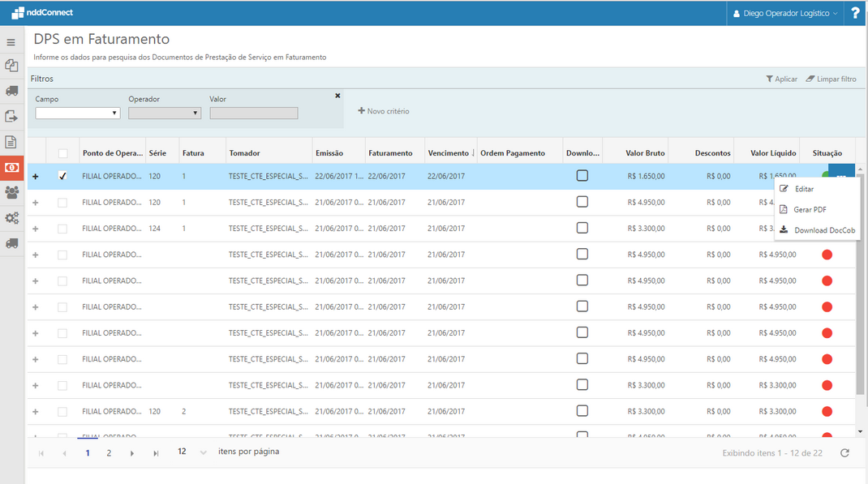Open the hamburger menu in sidebar
Viewport: 868px width, 484px height.
tap(11, 42)
